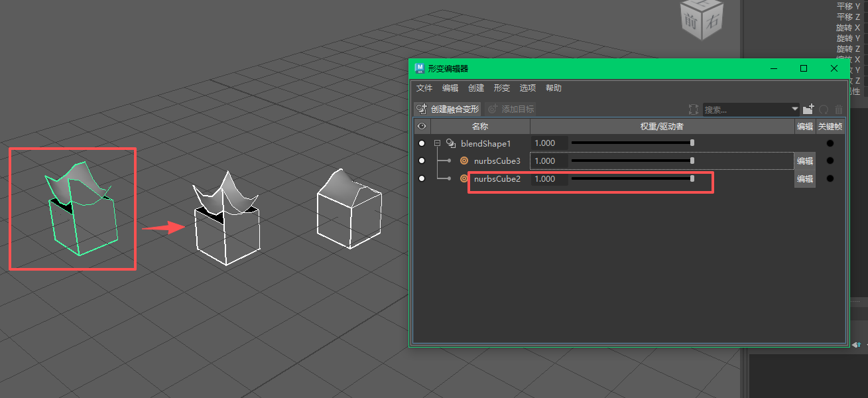Viewport: 868px width, 398px height.
Task: Click the nurbsCube2 weight value field
Action: pos(550,178)
